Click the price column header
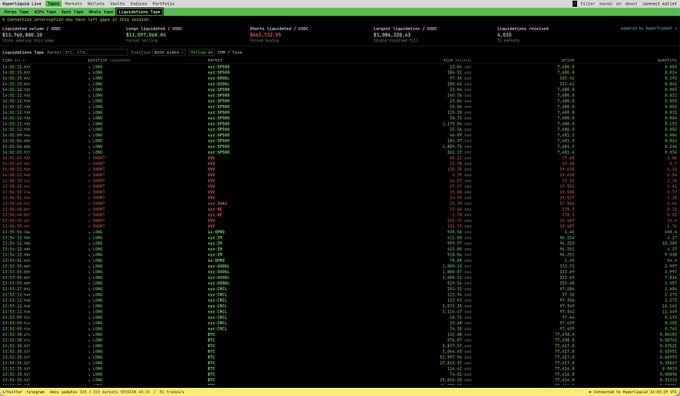 (x=568, y=60)
